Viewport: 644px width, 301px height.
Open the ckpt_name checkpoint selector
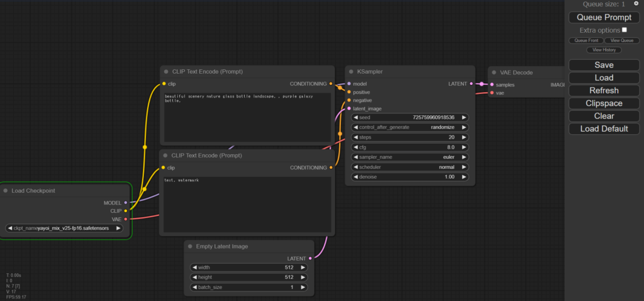click(65, 228)
